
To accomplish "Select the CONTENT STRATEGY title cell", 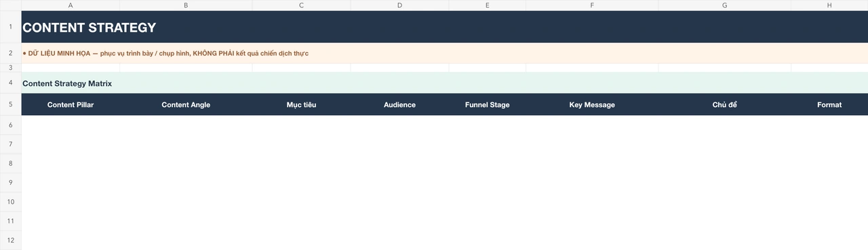I will point(444,27).
